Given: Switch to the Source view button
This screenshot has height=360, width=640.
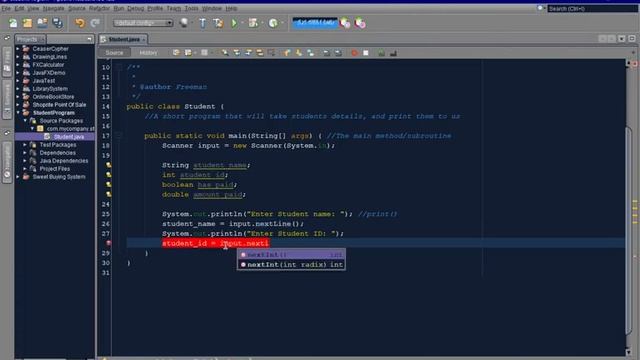Looking at the screenshot, I should pos(114,53).
